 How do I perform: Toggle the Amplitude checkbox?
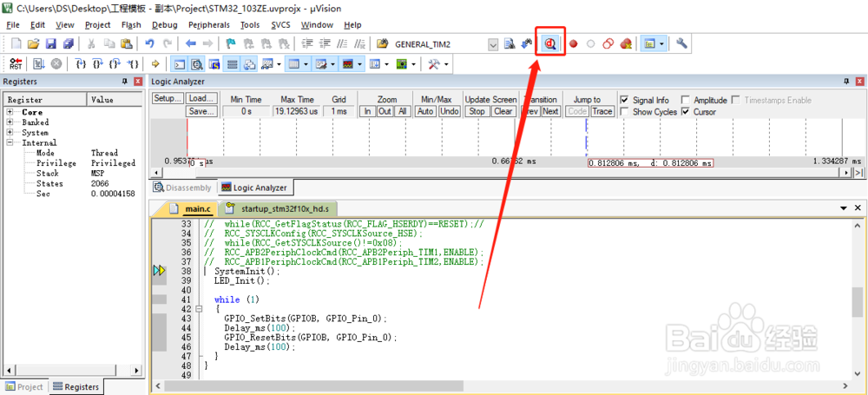686,101
